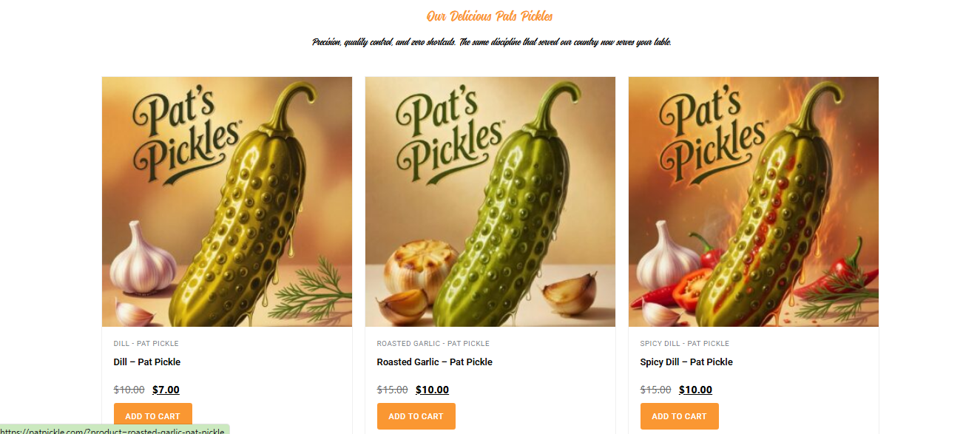Click the "Precision, quality control" tagline text
The height and width of the screenshot is (434, 980).
tap(491, 42)
